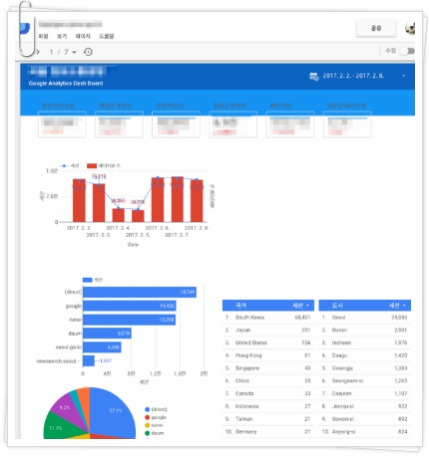The width and height of the screenshot is (429, 457).
Task: Click the seoul.go.kr horizontal bar
Action: tap(102, 347)
